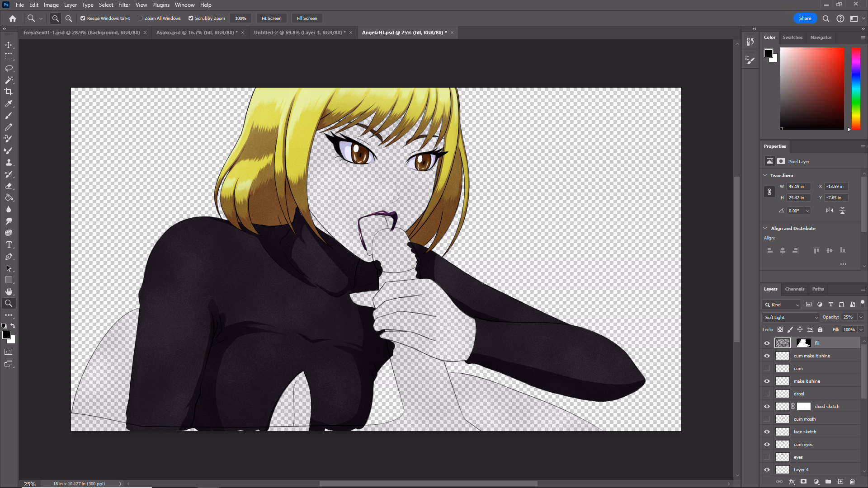This screenshot has height=488, width=868.
Task: Collapse the Transform section
Action: coord(765,175)
